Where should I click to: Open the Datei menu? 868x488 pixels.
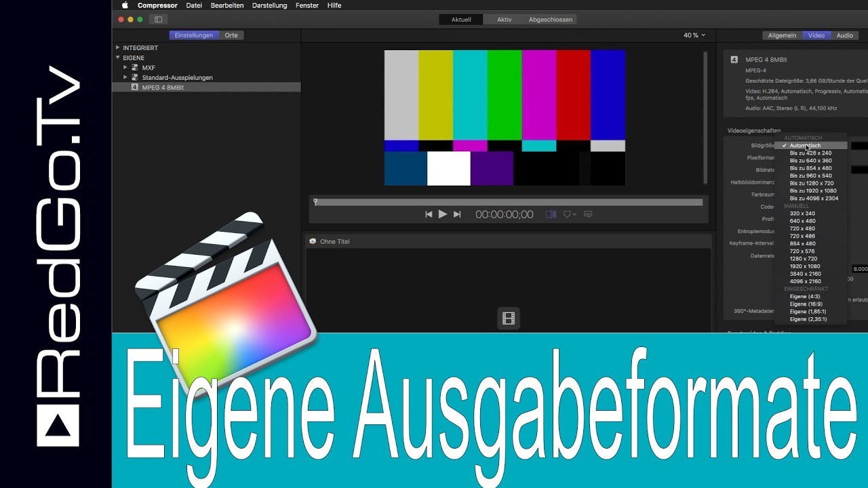194,5
